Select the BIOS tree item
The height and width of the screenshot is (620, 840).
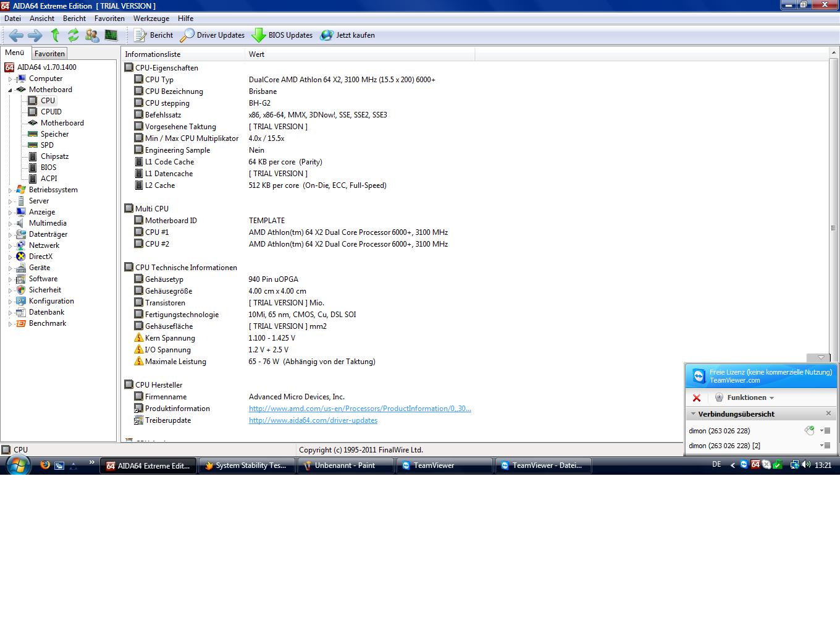point(49,168)
